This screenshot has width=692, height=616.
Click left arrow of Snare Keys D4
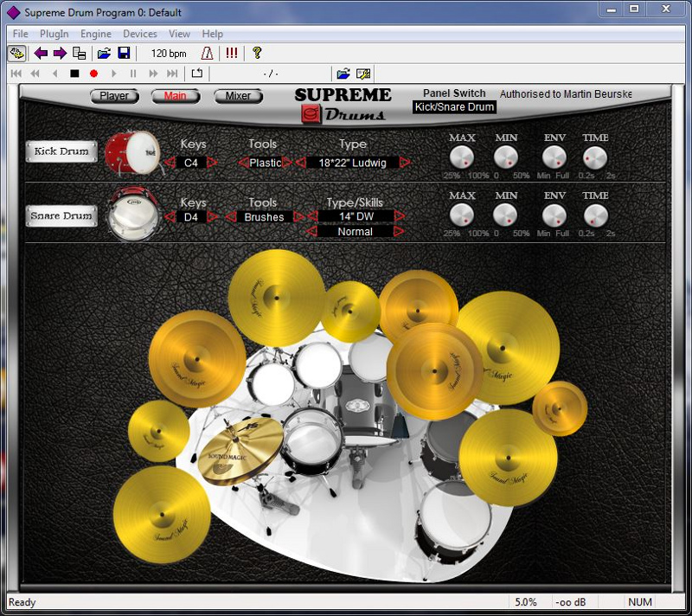click(x=170, y=216)
